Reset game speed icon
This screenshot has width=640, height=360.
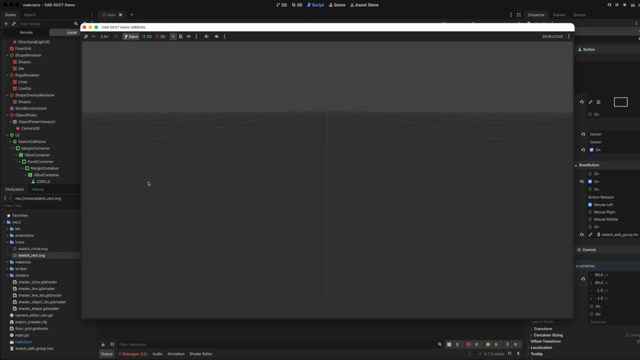pyautogui.click(x=116, y=37)
